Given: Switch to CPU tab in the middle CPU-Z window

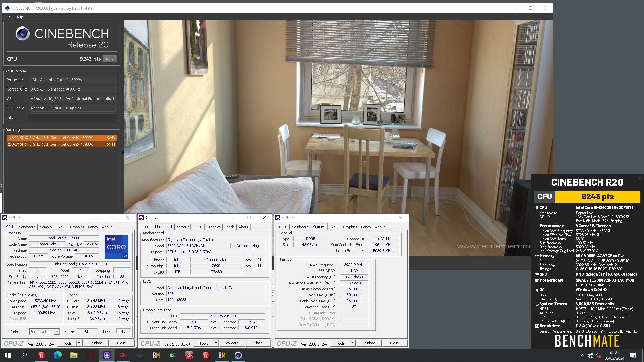Looking at the screenshot, I should (x=146, y=227).
